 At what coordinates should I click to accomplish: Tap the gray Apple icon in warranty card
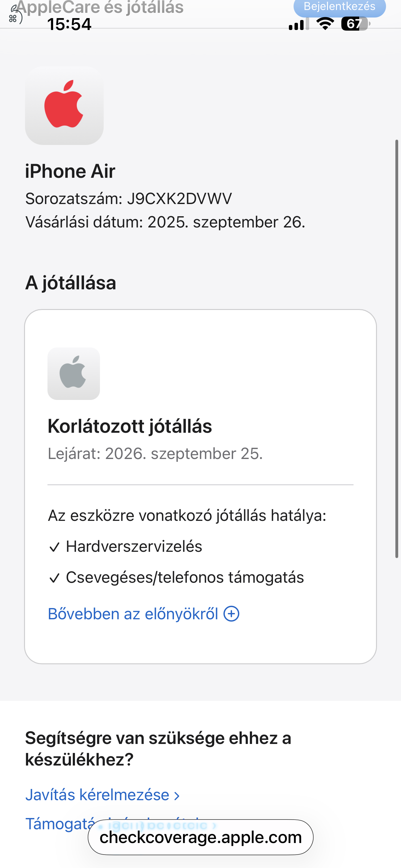click(x=73, y=373)
